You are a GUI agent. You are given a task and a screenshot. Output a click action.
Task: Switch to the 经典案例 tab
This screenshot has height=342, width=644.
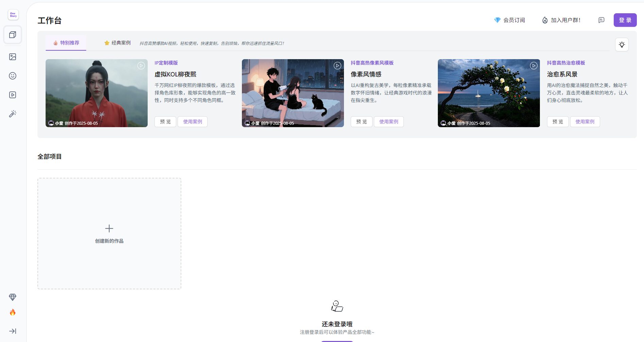117,43
